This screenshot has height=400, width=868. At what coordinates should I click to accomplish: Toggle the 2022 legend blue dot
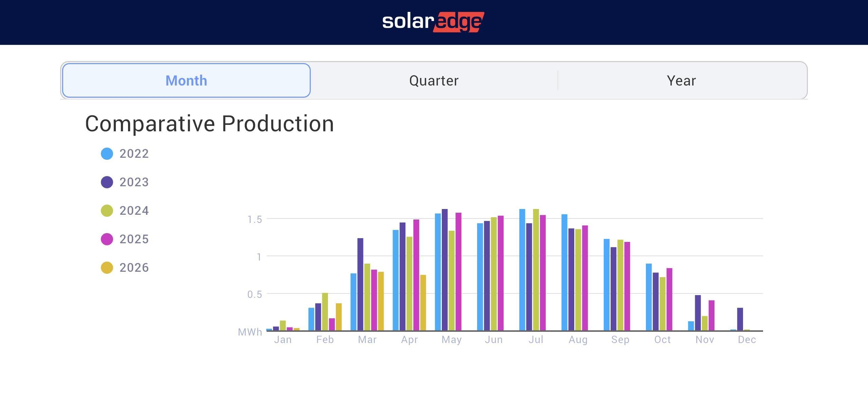[x=107, y=154]
